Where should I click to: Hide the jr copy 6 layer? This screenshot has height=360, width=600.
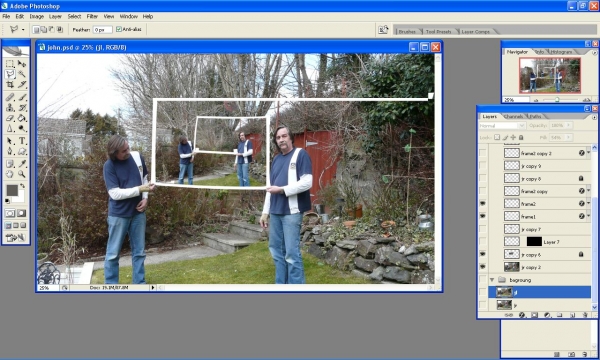[483, 254]
